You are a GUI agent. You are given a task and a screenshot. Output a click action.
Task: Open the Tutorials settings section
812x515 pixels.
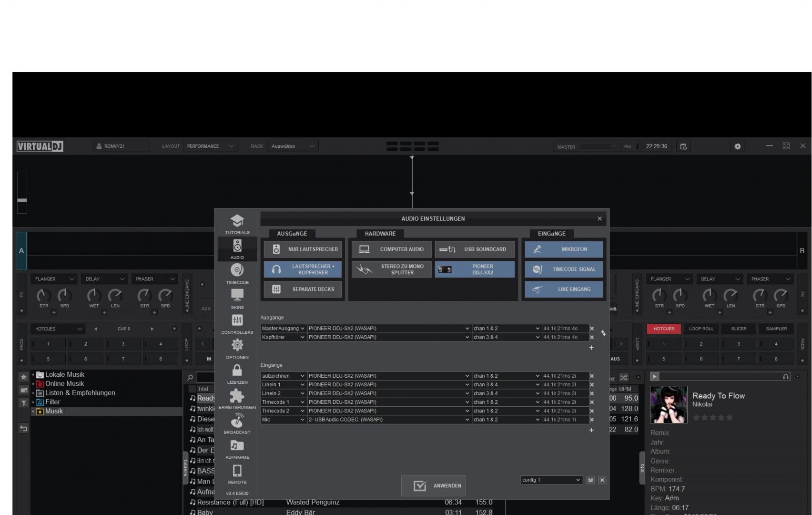point(237,224)
